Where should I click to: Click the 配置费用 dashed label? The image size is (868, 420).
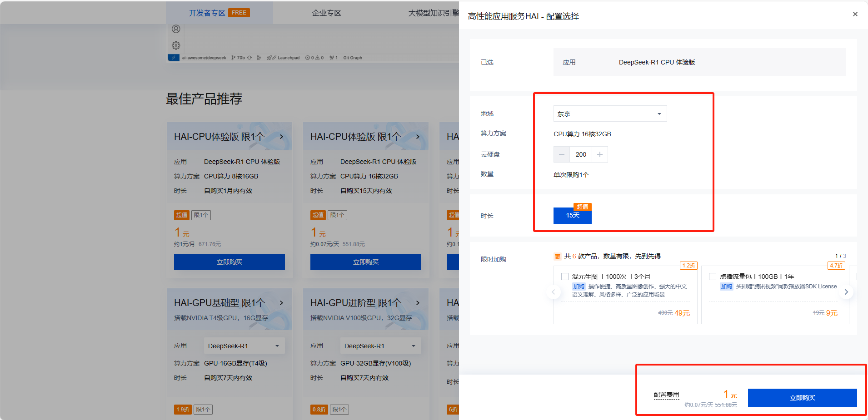[x=666, y=395]
